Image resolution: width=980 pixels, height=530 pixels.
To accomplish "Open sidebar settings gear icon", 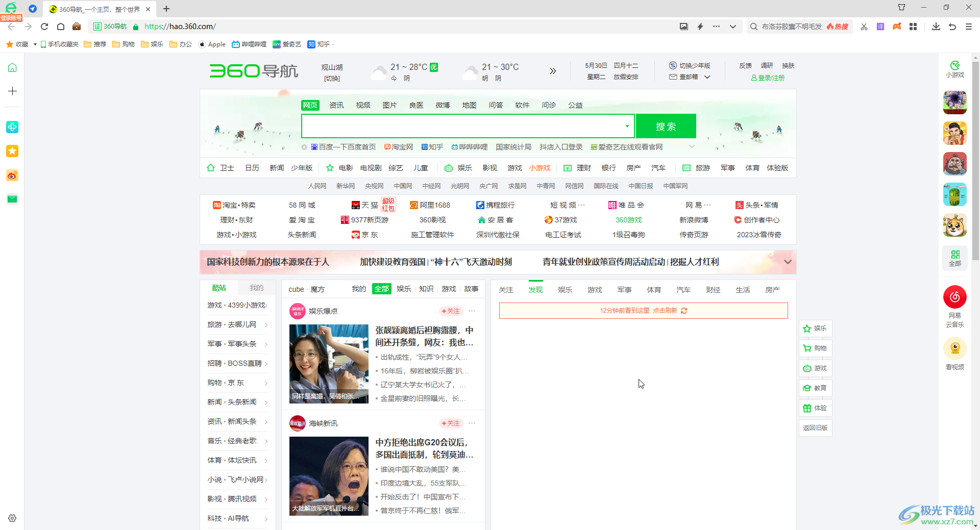I will (x=12, y=518).
